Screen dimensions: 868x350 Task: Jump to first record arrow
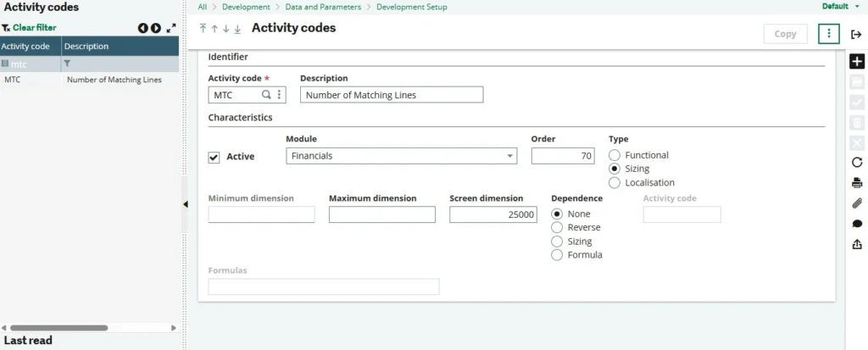pyautogui.click(x=203, y=29)
